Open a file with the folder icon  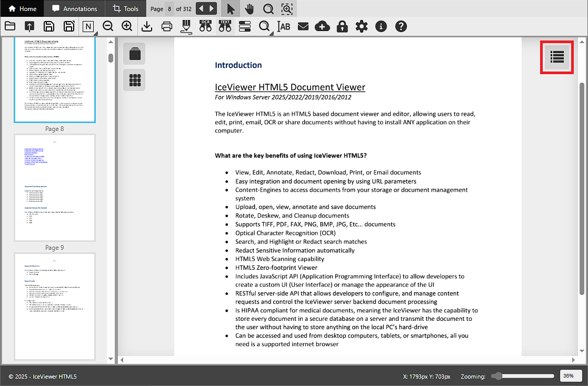pos(10,26)
